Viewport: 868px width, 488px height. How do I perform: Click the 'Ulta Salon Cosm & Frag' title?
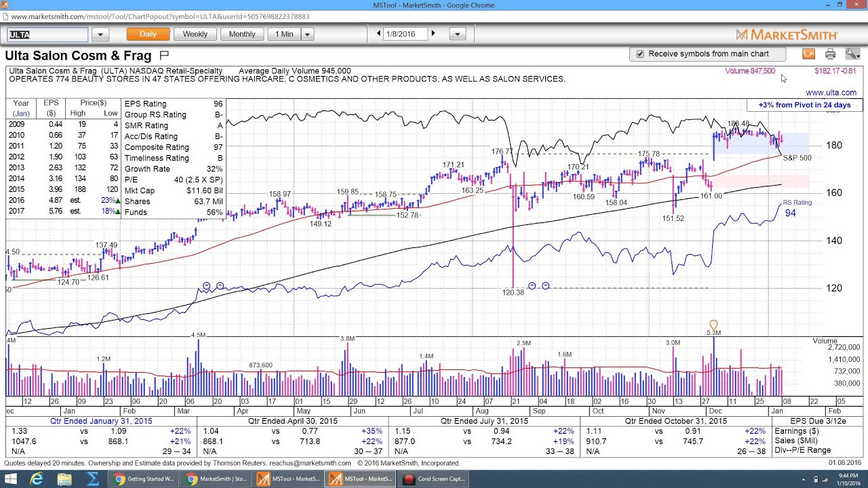(79, 55)
